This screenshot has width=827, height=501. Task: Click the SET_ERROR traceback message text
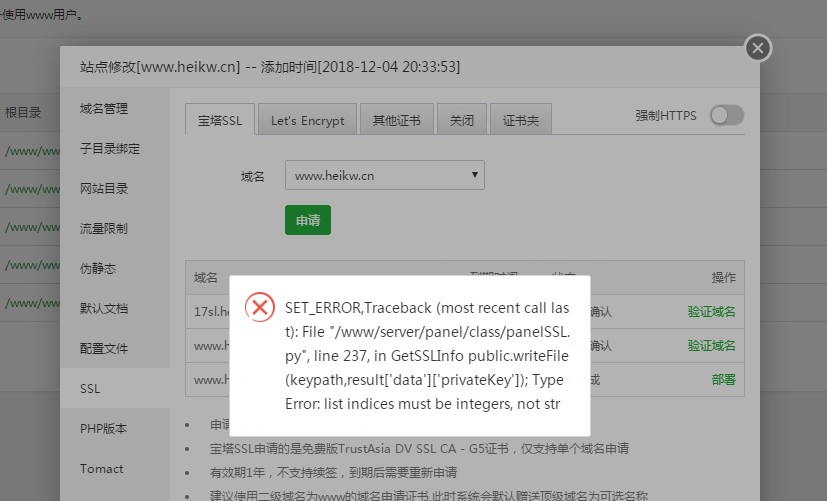[x=427, y=355]
